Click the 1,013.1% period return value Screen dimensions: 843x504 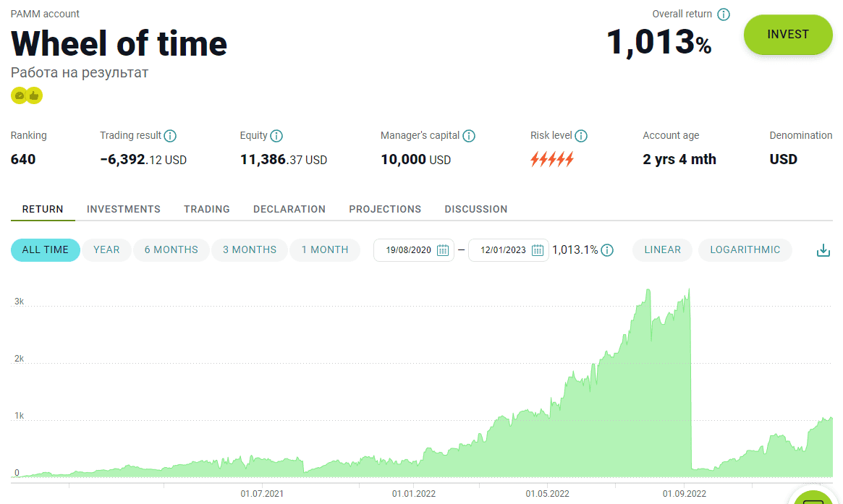point(575,250)
